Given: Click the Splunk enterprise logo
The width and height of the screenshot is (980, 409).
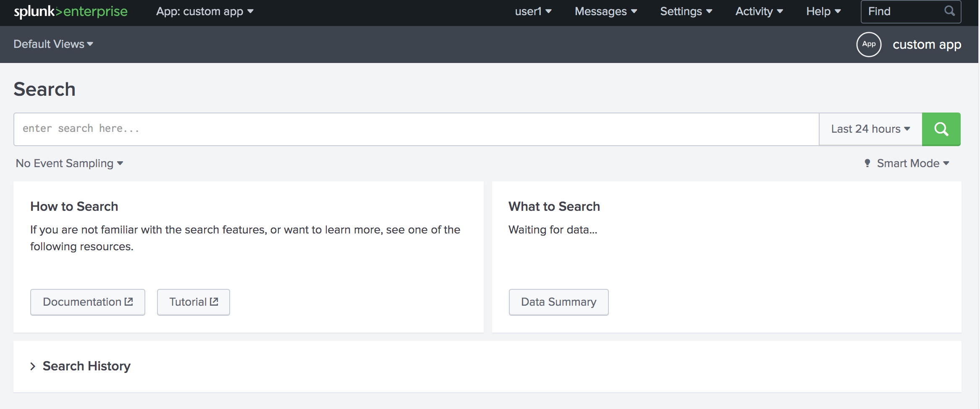Looking at the screenshot, I should [71, 11].
